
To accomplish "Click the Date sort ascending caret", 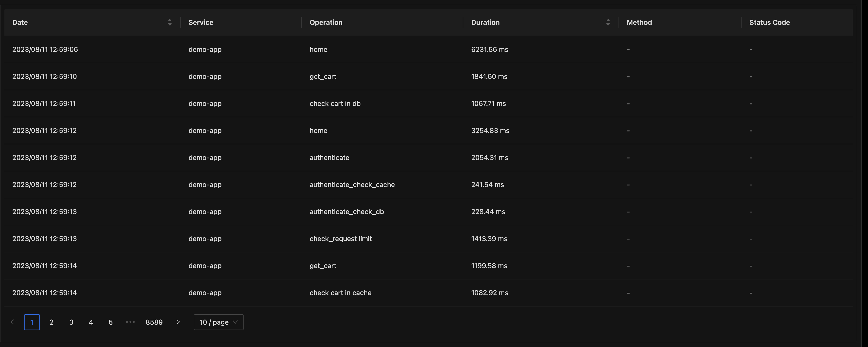I will 170,20.
